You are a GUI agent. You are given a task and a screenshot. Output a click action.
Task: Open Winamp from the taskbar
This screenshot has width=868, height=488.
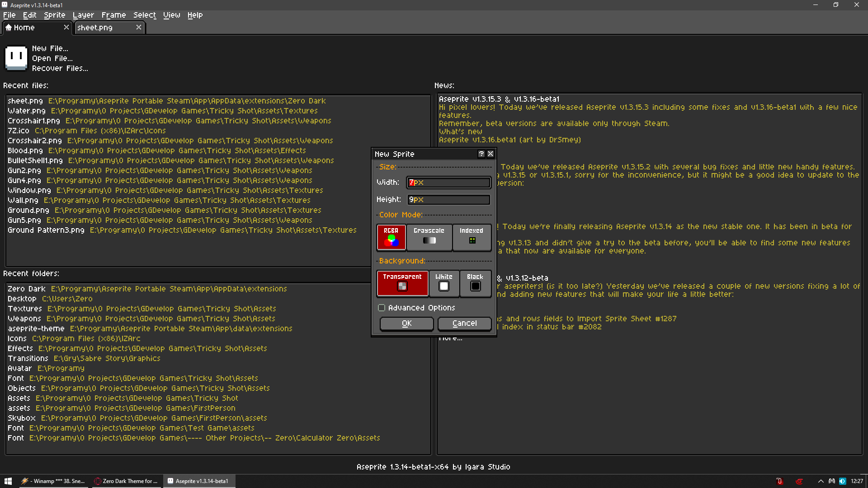tap(53, 481)
